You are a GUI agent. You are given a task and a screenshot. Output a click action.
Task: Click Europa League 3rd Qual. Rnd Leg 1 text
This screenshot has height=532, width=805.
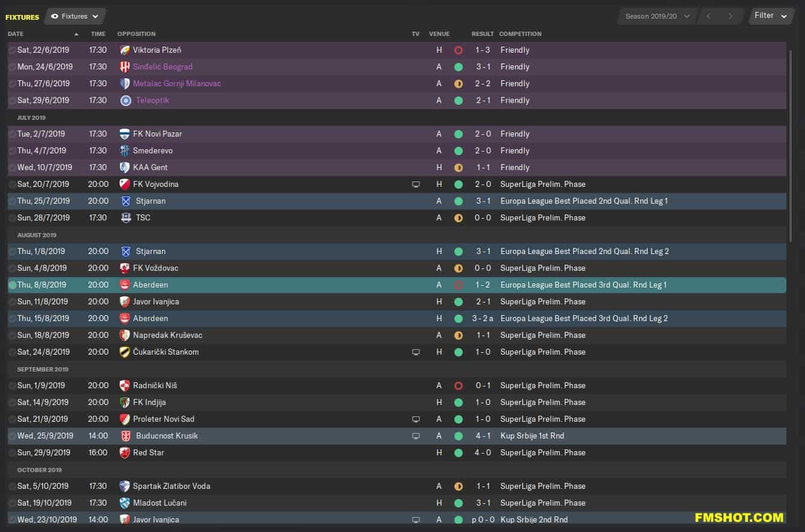coord(584,285)
